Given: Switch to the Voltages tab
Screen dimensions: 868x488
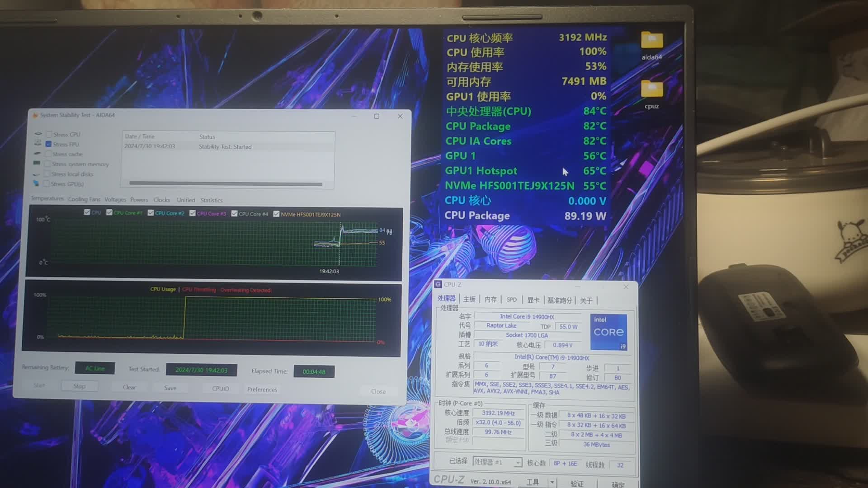Looking at the screenshot, I should click(115, 199).
